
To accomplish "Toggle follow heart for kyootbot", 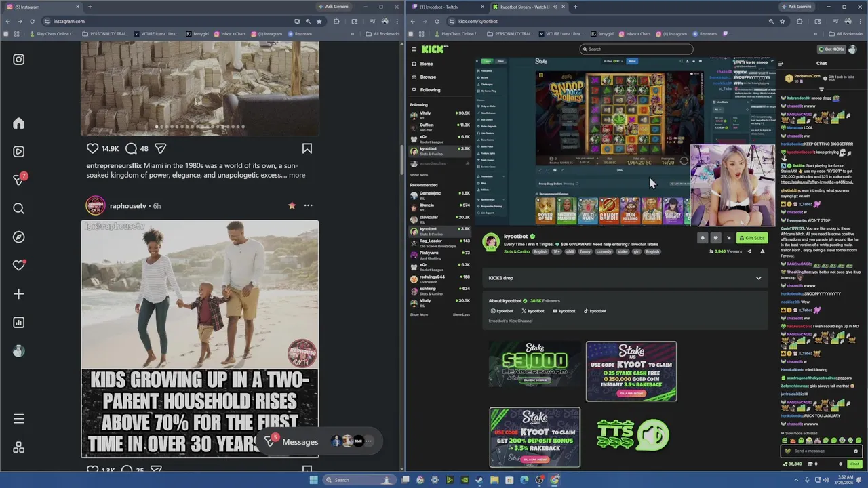I will tap(715, 238).
